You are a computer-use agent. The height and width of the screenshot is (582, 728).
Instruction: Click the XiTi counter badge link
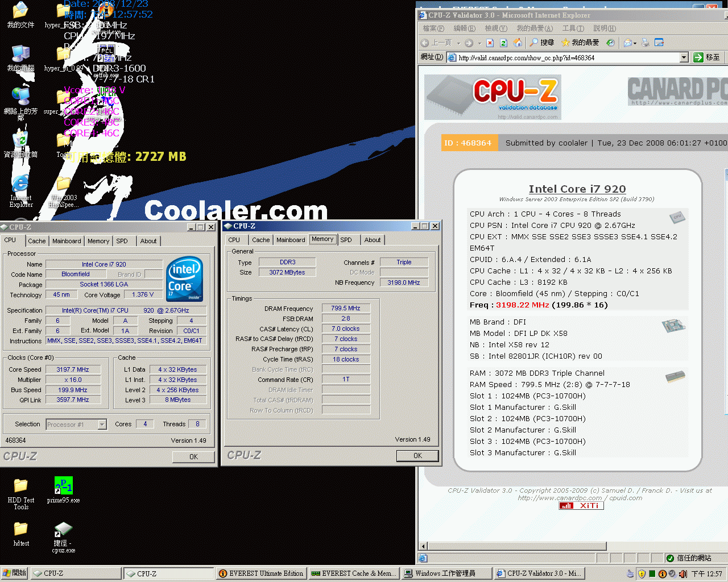coord(581,506)
